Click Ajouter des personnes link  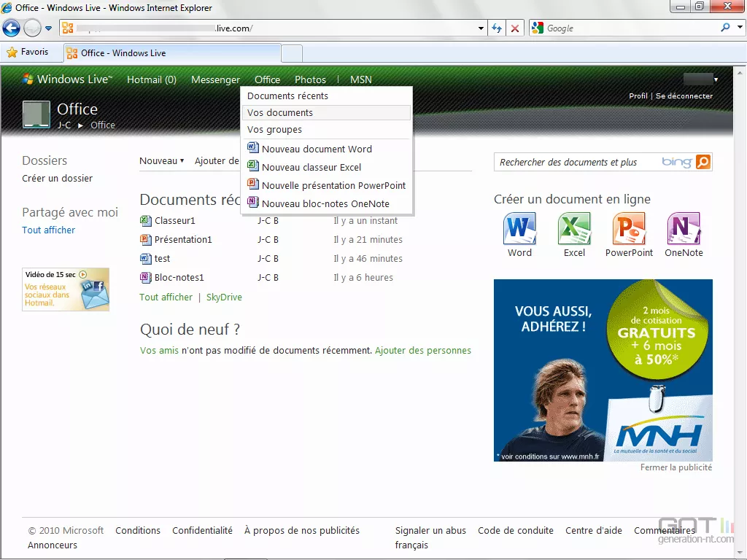tap(423, 351)
